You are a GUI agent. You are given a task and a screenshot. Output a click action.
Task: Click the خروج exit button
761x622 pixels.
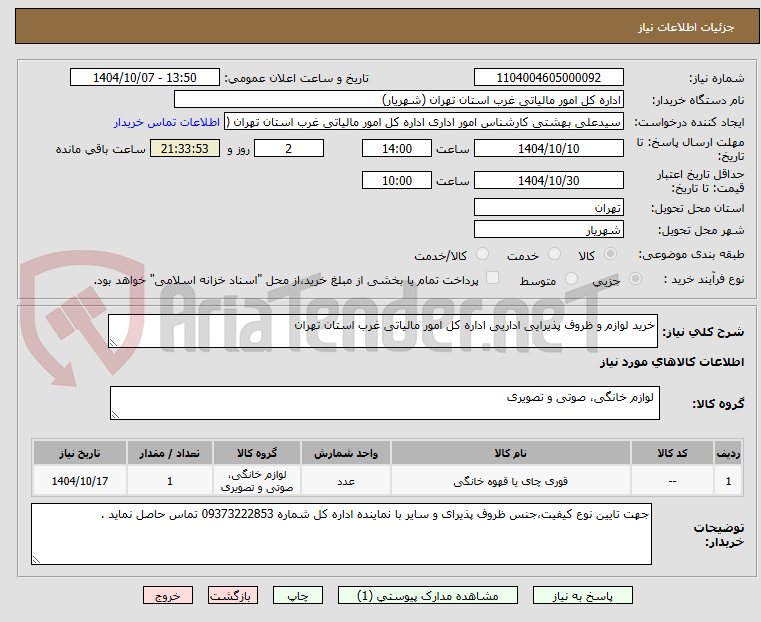click(168, 595)
